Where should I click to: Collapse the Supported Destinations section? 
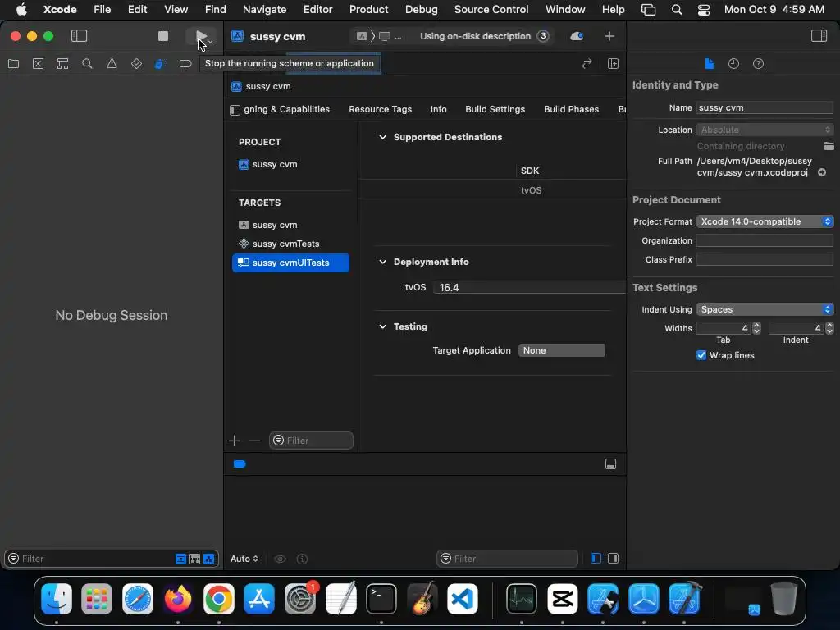coord(382,137)
